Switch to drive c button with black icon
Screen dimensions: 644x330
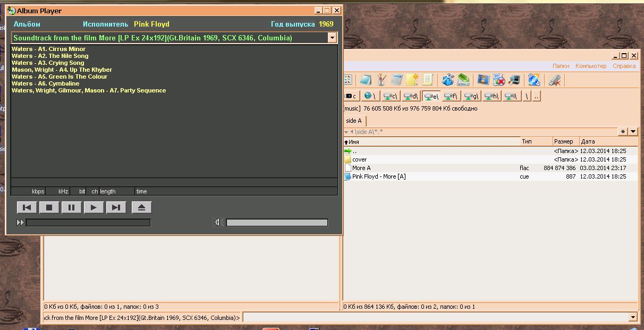tap(352, 96)
